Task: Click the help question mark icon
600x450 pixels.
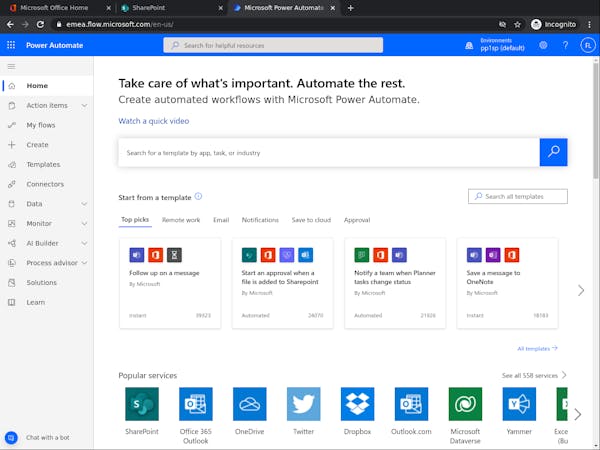Action: tap(566, 45)
